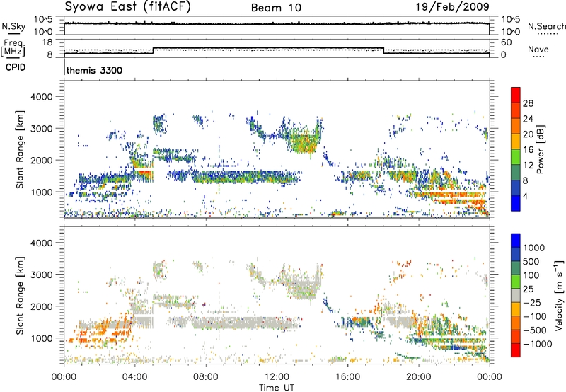
Task: Pick gray Velocity segment between 25 and -25
Action: [516, 295]
